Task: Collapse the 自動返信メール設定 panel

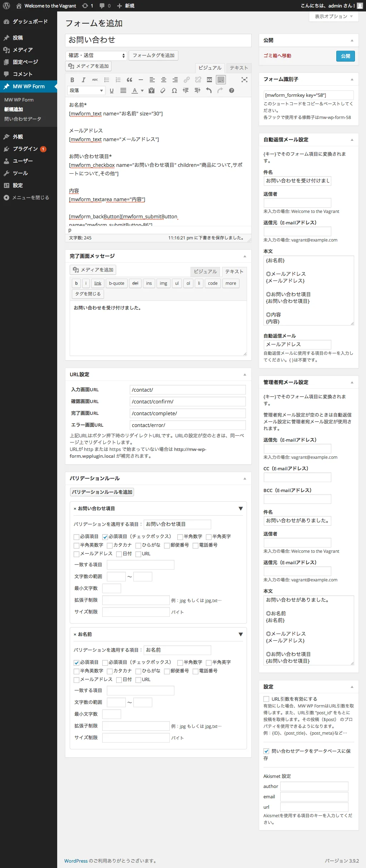Action: [352, 140]
